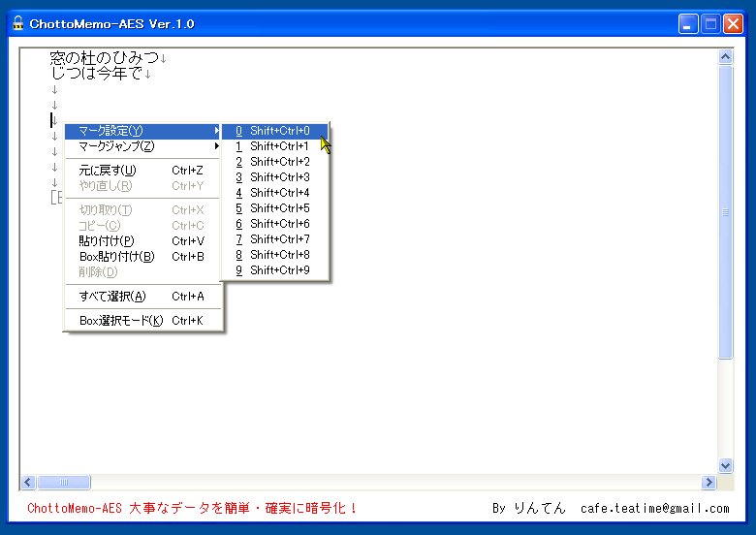Set mark 0 with Shift+Ctrl+0
Image resolution: width=756 pixels, height=535 pixels.
pos(275,131)
